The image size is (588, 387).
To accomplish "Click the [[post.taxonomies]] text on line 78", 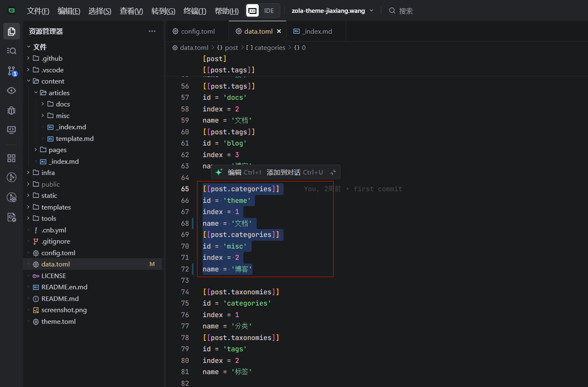I will tap(241, 338).
